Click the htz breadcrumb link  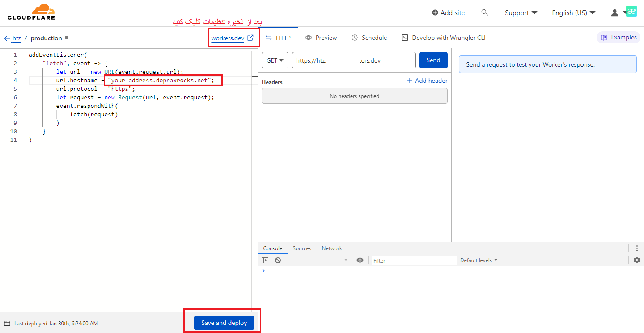(17, 38)
